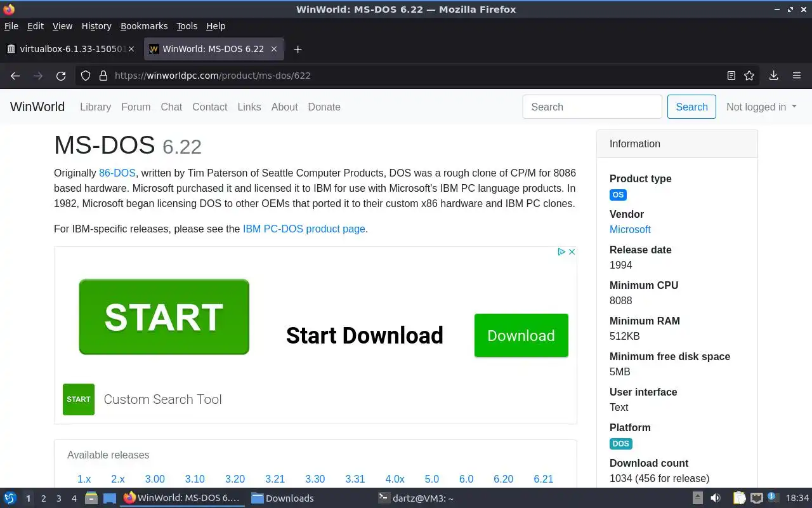Click the blue OS product type badge
The width and height of the screenshot is (812, 508).
[x=618, y=195]
